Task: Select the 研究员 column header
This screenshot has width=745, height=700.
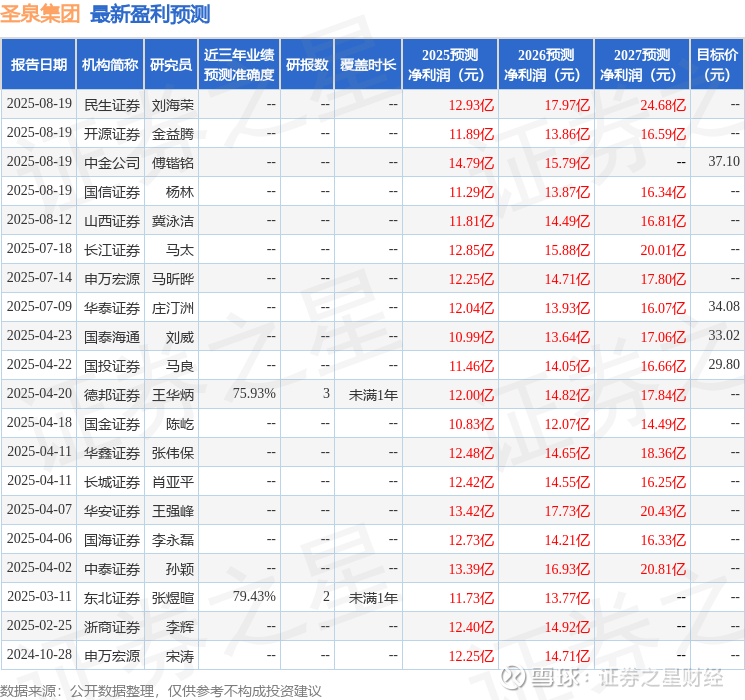Action: pos(171,65)
